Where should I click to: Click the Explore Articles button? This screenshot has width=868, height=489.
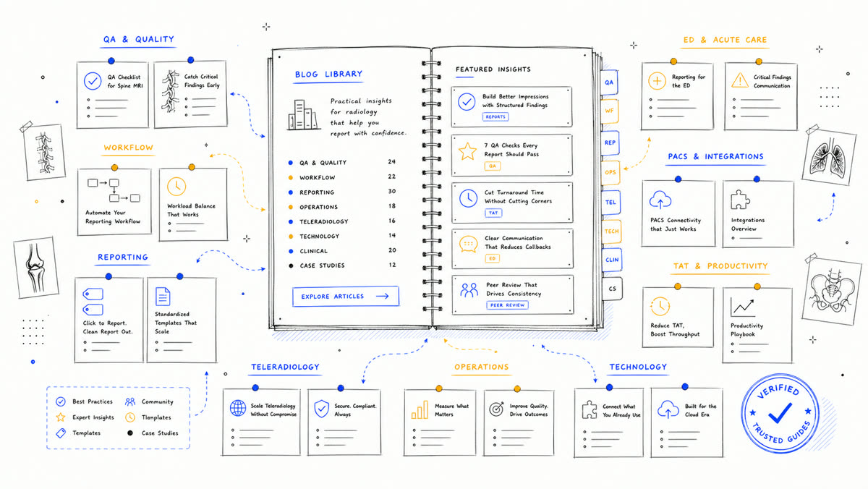[346, 297]
